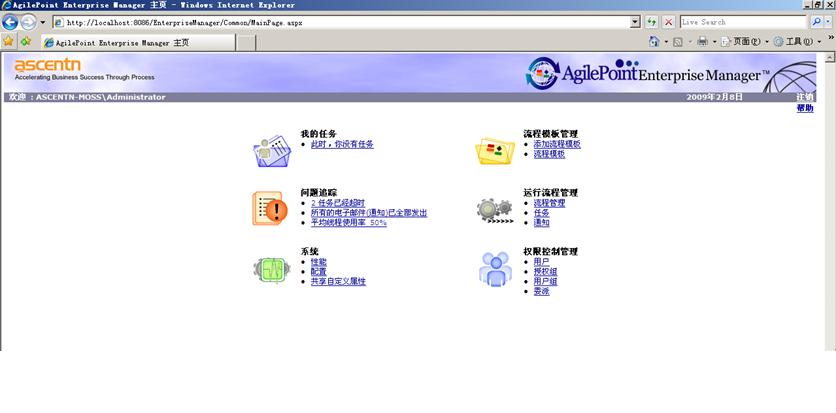Click the vertical scrollbar up arrow
The height and width of the screenshot is (413, 836).
coord(830,56)
